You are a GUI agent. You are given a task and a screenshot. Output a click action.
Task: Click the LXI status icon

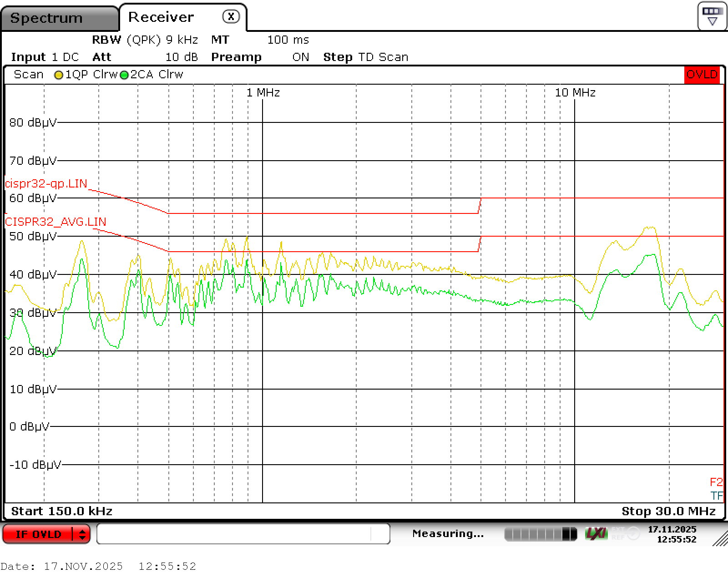(596, 533)
